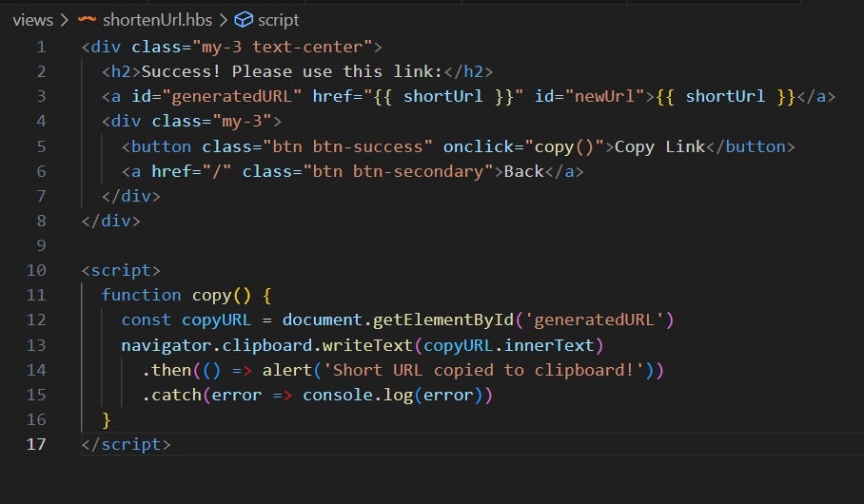Viewport: 864px width, 504px height.
Task: Click the 'generatedURL' id value on line 3
Action: coord(232,97)
